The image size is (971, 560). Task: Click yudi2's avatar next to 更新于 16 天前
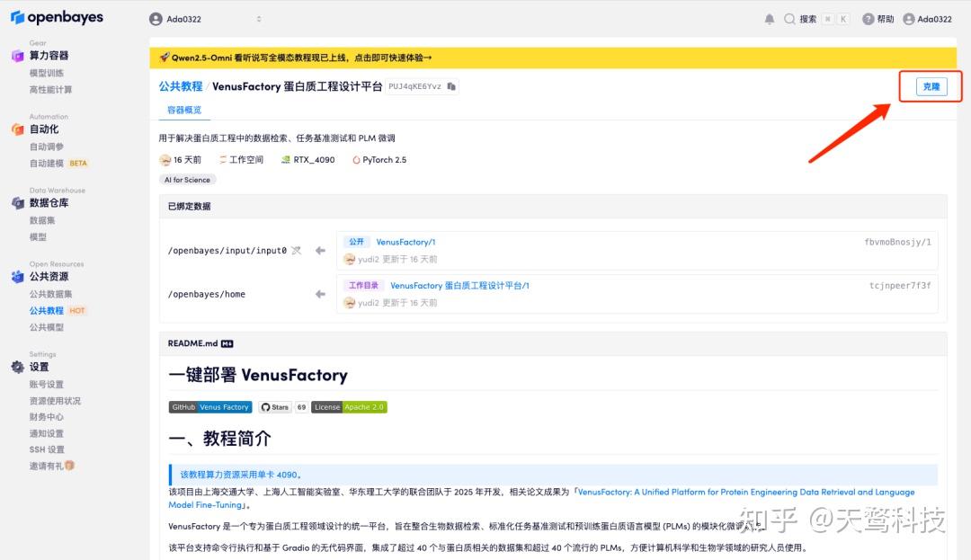click(351, 260)
